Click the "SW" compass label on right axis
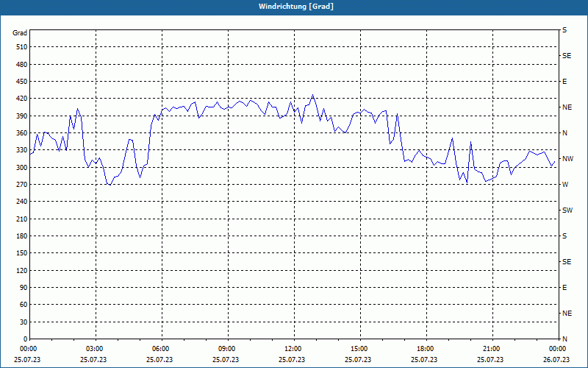Screen dimensions: 588x368 (x=567, y=210)
